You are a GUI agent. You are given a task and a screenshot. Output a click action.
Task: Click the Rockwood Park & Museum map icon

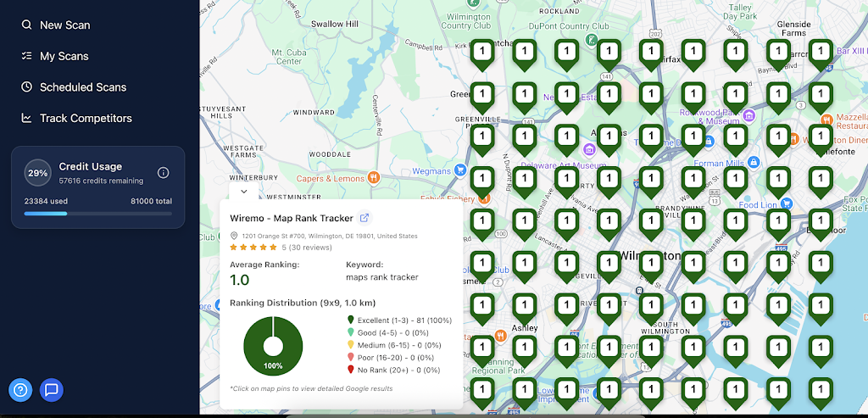(748, 115)
